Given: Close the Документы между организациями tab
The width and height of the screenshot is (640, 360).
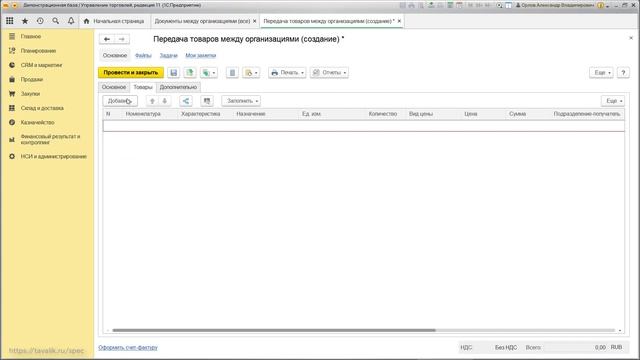Looking at the screenshot, I should [255, 21].
